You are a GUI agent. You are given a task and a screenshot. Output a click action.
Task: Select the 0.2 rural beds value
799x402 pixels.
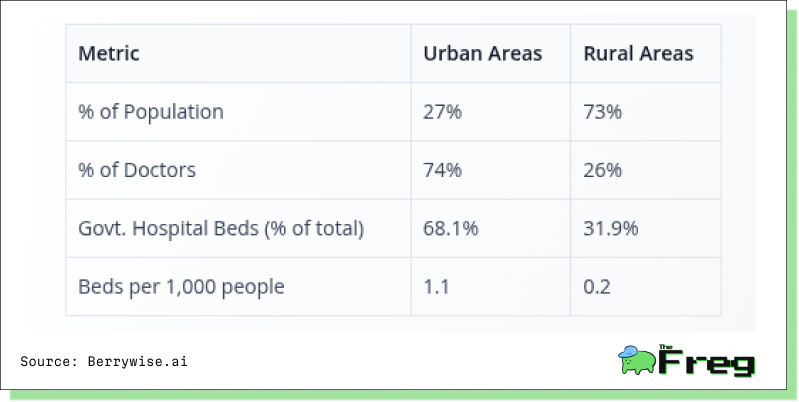[597, 287]
